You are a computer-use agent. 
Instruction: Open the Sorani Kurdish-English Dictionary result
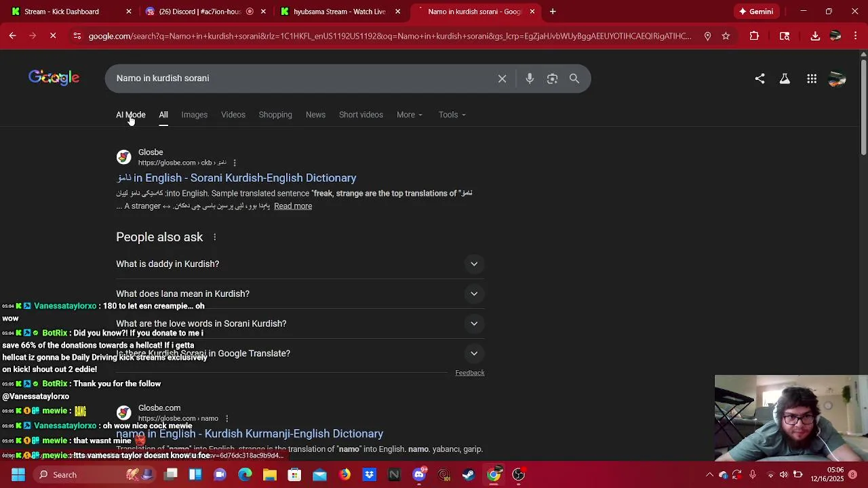(x=236, y=178)
